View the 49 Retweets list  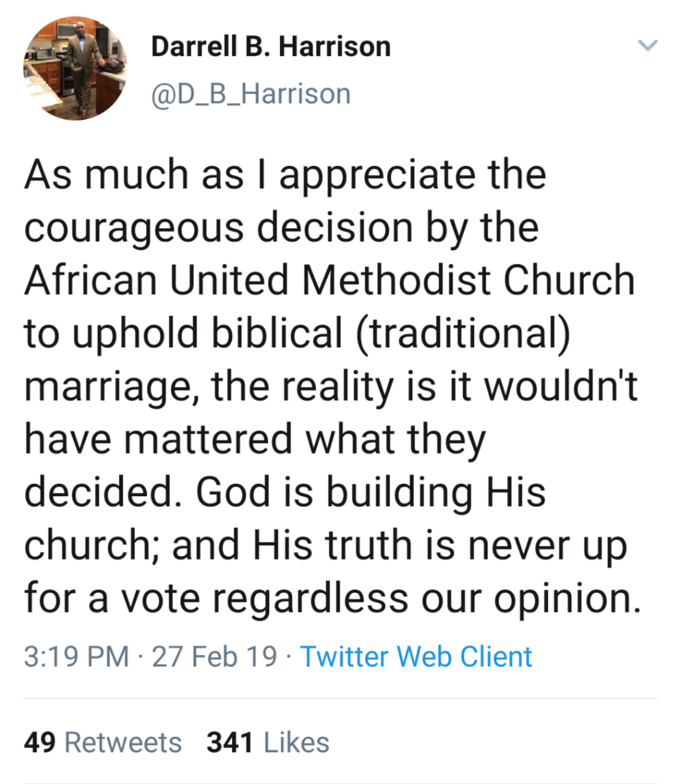103,743
